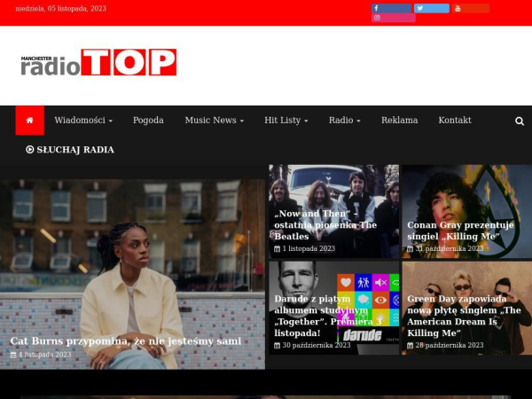This screenshot has height=399, width=532.
Task: Open the Kontakt menu item
Action: (455, 120)
